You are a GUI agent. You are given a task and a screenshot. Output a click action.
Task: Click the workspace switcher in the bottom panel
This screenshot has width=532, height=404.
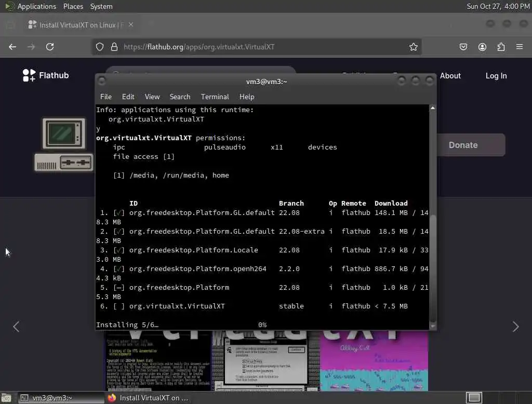[x=474, y=398]
